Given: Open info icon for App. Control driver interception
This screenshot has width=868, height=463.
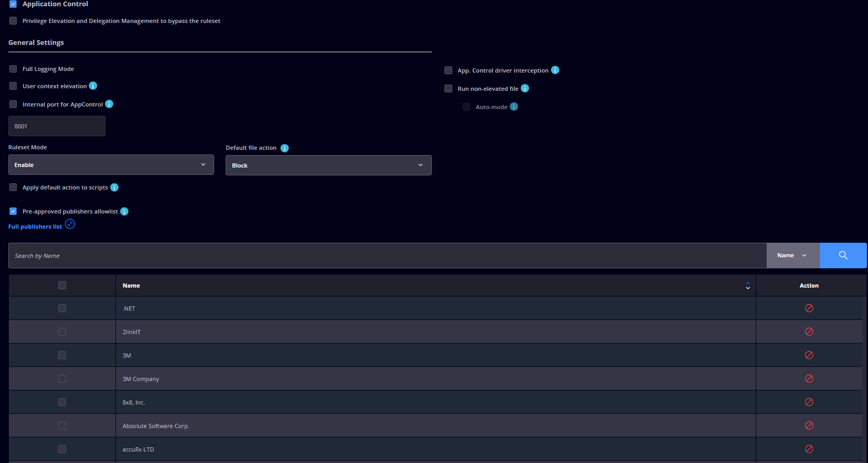Looking at the screenshot, I should pos(555,70).
